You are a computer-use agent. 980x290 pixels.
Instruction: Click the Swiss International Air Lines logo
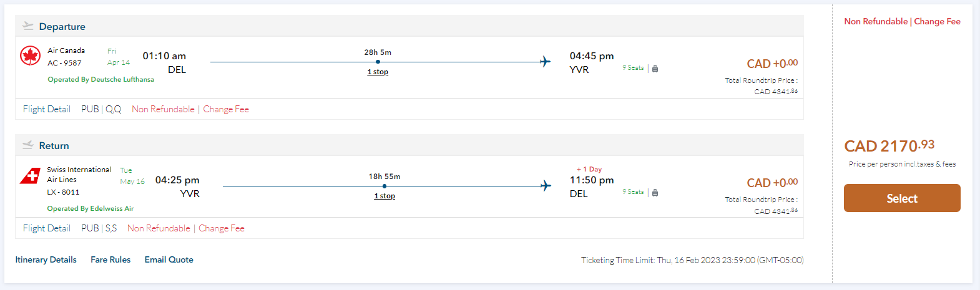point(30,176)
